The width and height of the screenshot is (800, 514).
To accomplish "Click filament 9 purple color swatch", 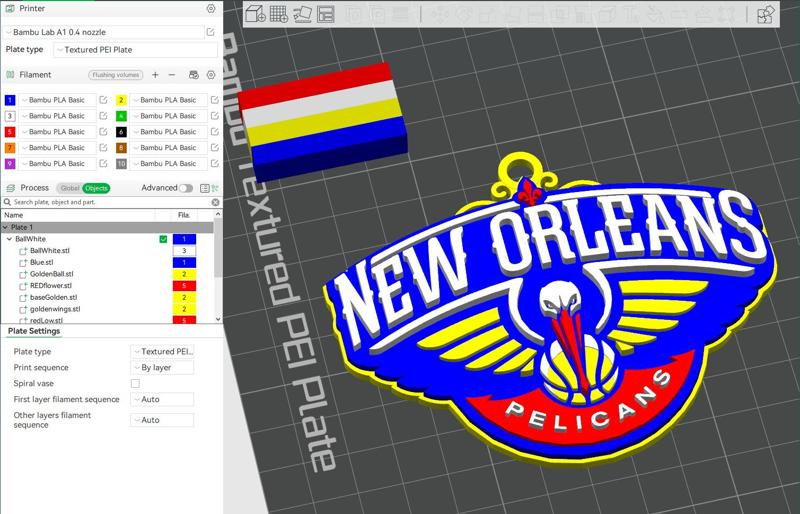I will point(10,163).
